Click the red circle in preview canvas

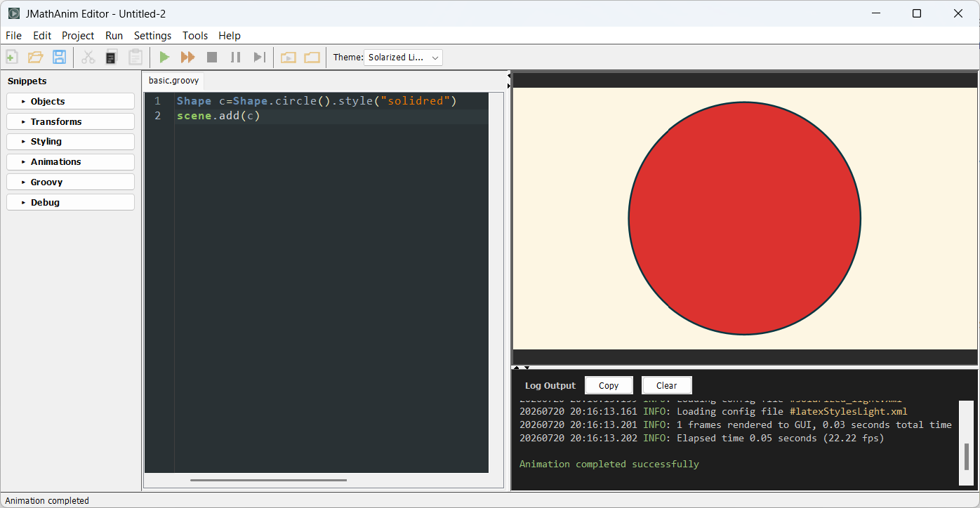coord(744,218)
